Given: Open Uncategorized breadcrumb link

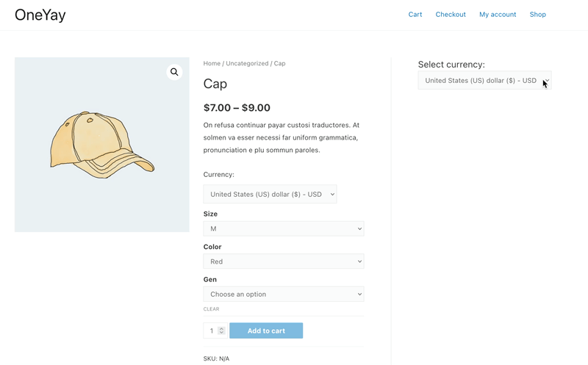Looking at the screenshot, I should coord(247,63).
